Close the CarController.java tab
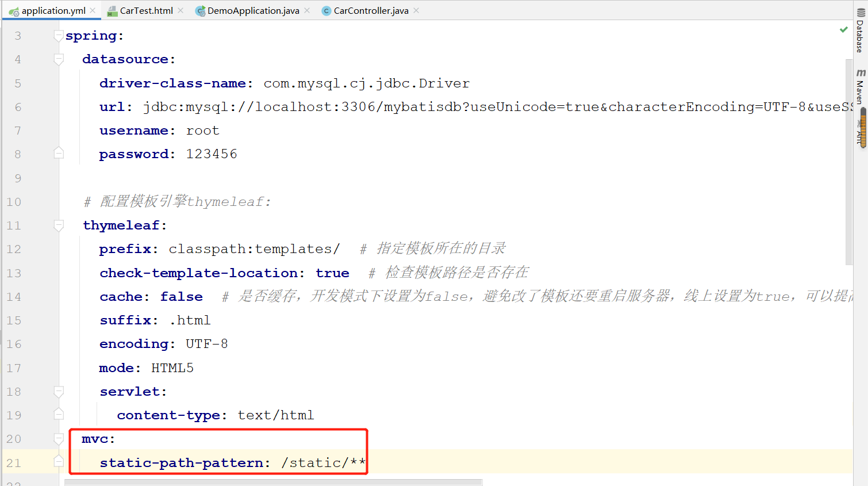The height and width of the screenshot is (486, 868). 416,10
